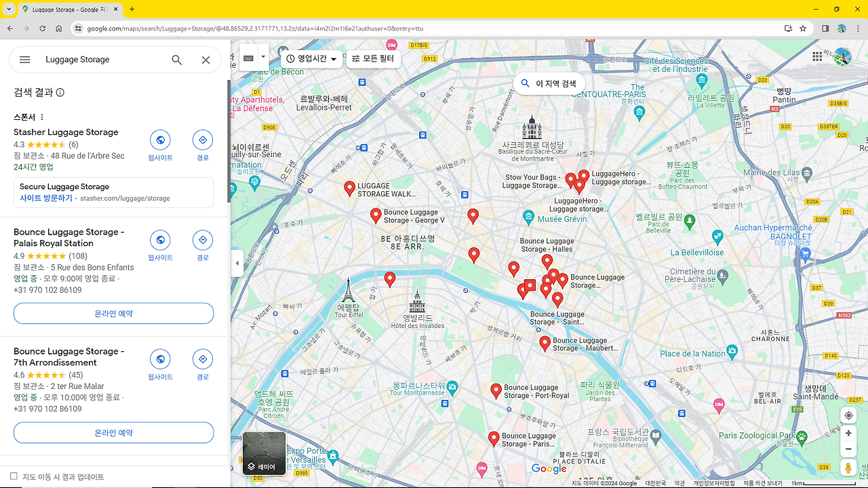Image resolution: width=868 pixels, height=488 pixels.
Task: Click the keyboard input tool icon
Action: (x=249, y=58)
